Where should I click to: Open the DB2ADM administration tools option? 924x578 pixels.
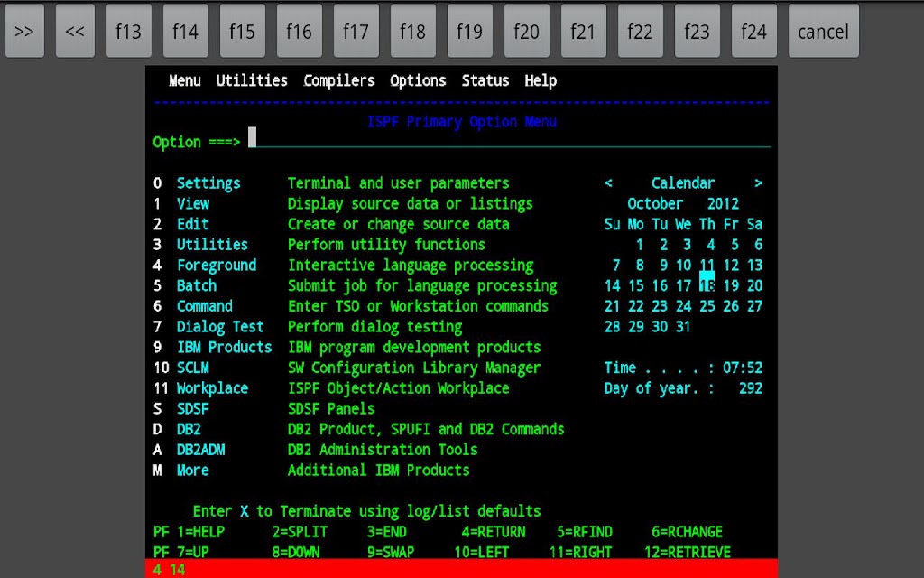(x=200, y=450)
